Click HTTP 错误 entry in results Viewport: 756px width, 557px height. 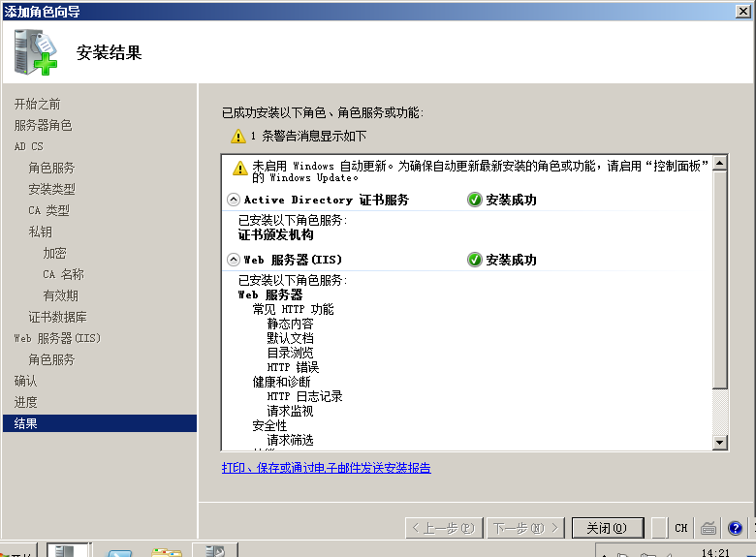pyautogui.click(x=293, y=367)
